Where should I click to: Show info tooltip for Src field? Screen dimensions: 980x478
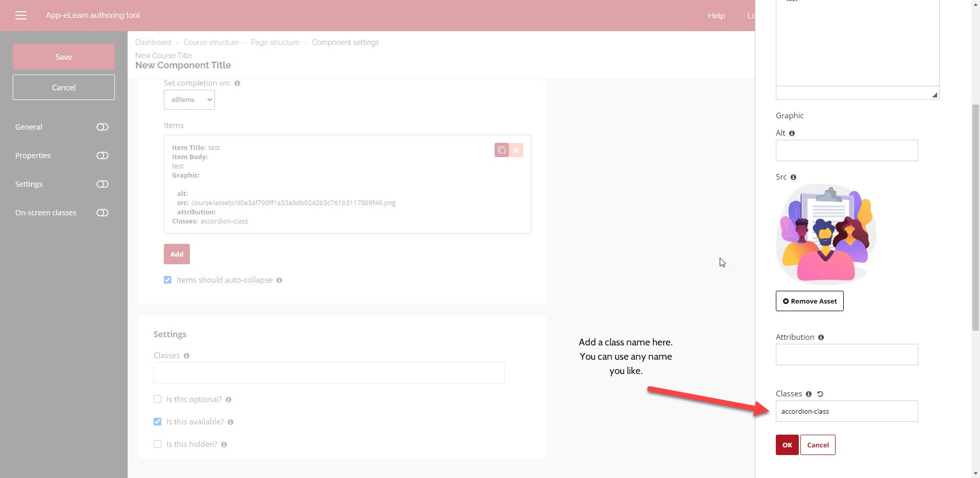(x=793, y=177)
